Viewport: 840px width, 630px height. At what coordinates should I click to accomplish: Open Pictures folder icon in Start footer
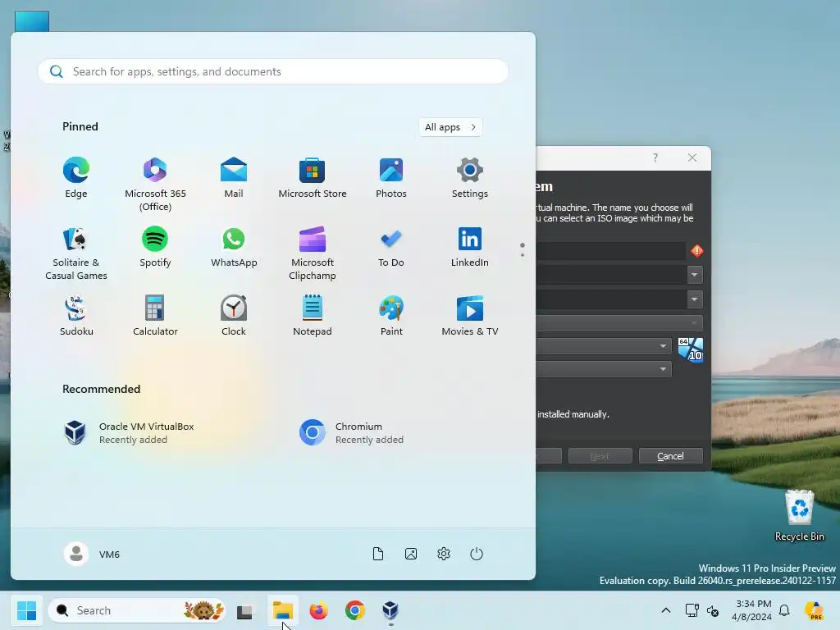[x=411, y=554]
